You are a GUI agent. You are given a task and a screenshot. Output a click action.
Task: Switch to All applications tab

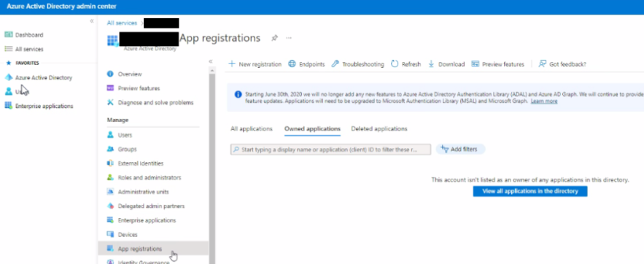click(252, 129)
